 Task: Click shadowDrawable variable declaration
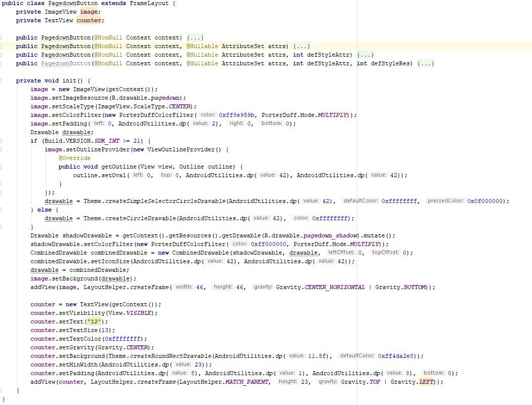(x=87, y=235)
